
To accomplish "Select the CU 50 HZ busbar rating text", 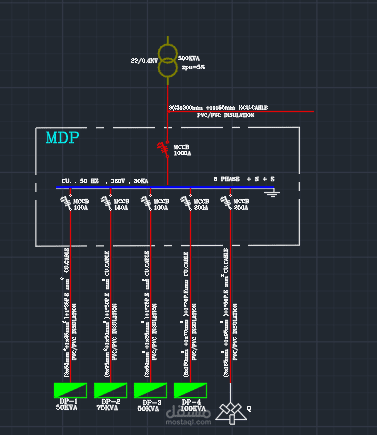I will tap(105, 181).
